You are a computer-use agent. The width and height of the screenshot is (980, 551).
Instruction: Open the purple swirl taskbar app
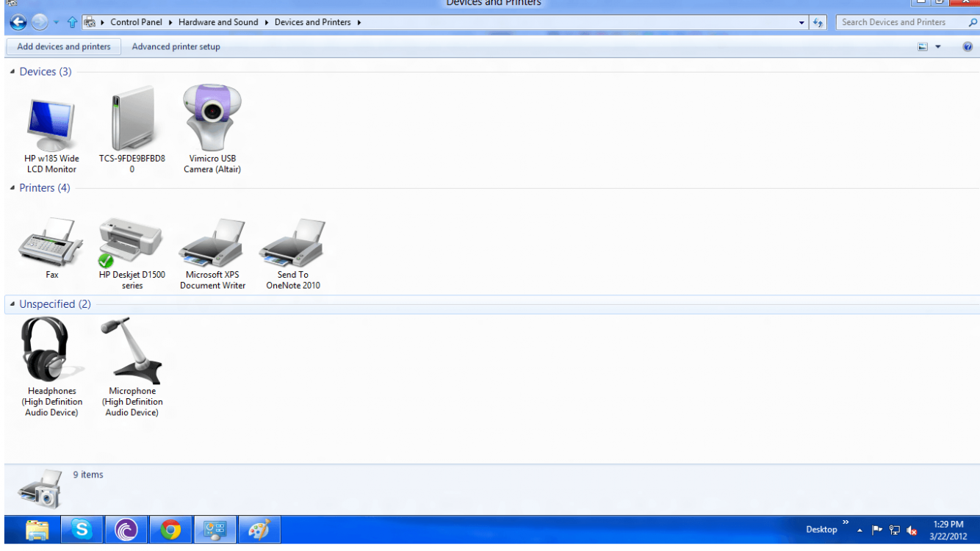click(126, 530)
